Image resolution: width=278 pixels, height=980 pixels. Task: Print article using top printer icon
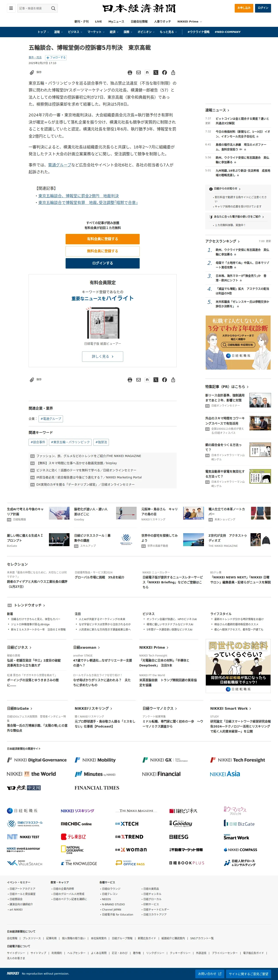point(130,72)
